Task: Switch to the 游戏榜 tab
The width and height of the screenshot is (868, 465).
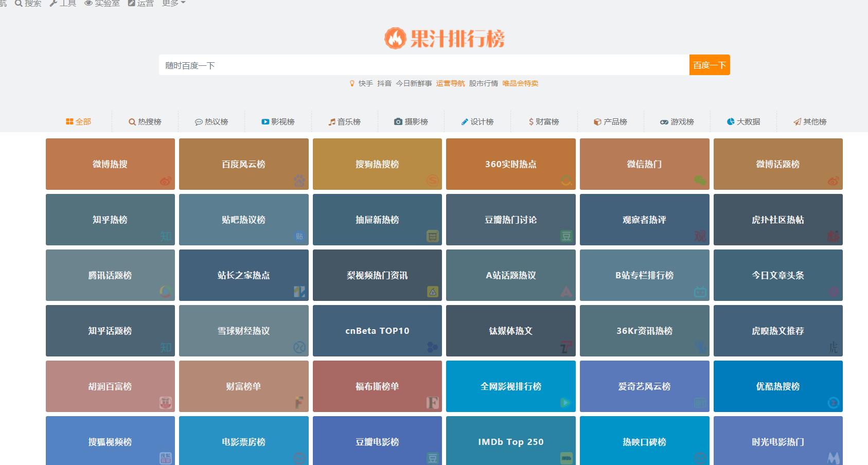Action: [x=677, y=122]
